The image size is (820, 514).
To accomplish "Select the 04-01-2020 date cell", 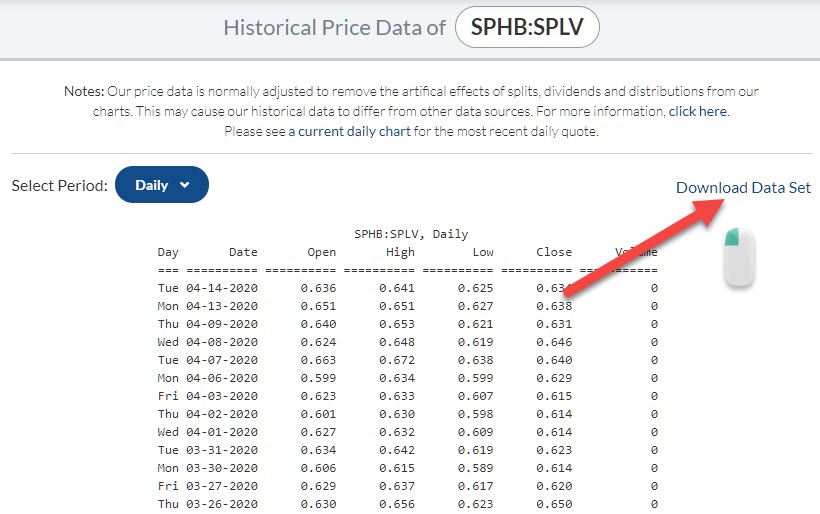I will point(222,433).
